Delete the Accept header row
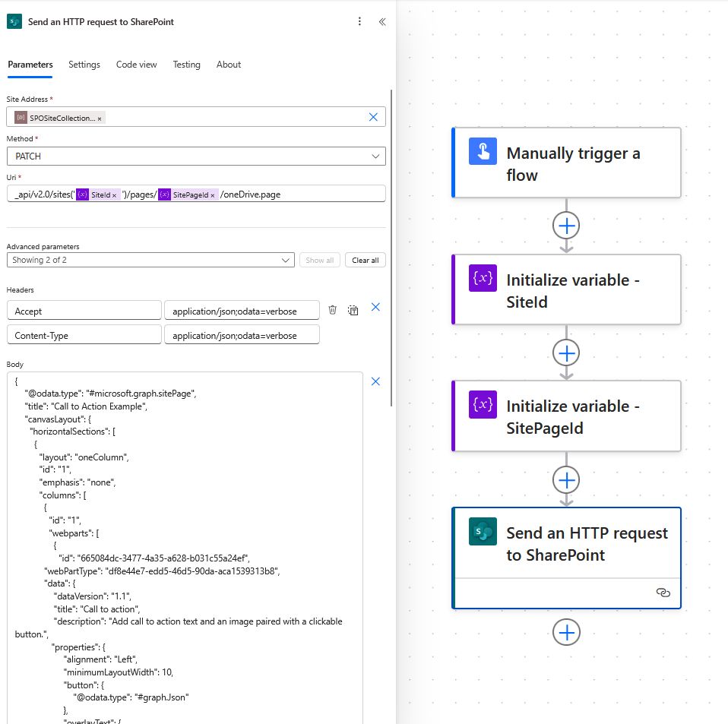 coord(332,310)
